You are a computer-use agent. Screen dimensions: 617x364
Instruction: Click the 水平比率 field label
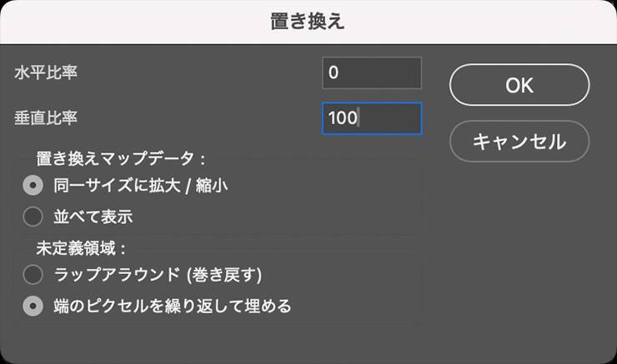(x=47, y=73)
